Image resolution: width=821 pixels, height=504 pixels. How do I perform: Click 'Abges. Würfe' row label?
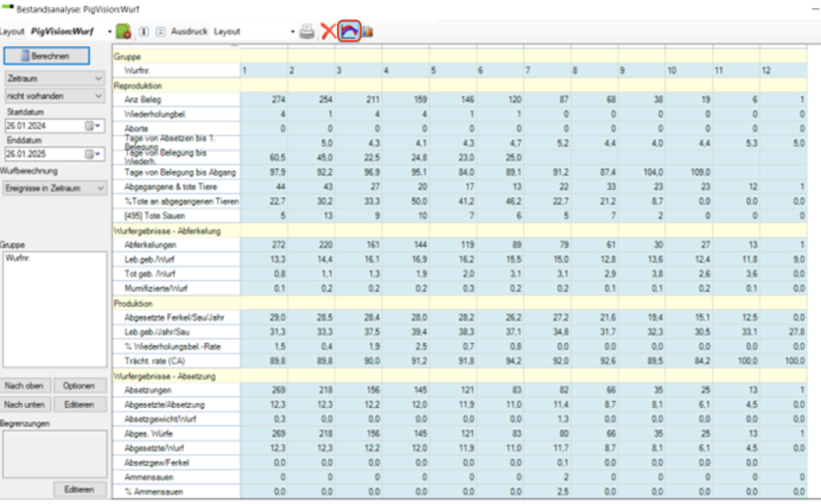148,434
